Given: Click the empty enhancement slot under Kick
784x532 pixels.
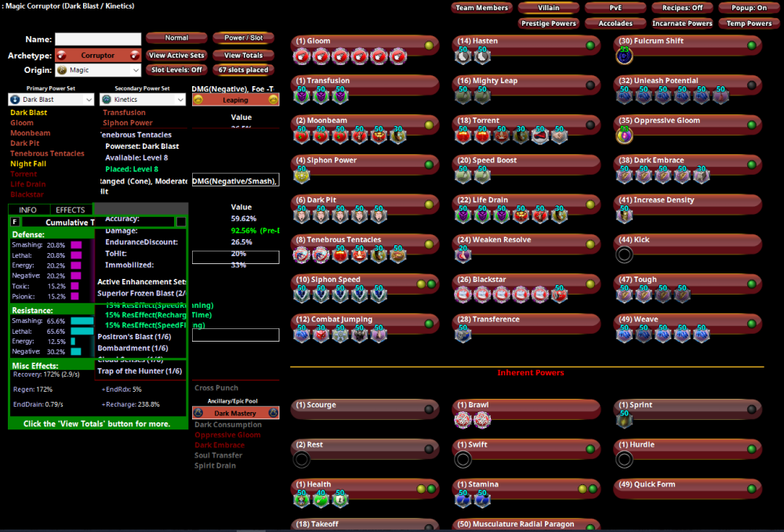Looking at the screenshot, I should 624,254.
